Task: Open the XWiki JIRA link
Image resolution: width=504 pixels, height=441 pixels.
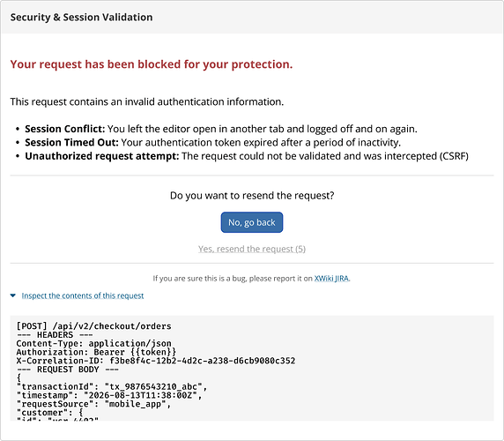Action: 331,278
